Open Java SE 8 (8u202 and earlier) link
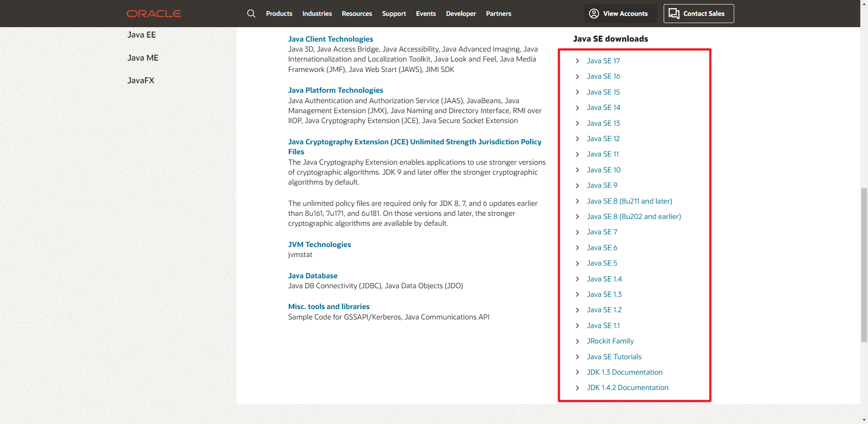The width and height of the screenshot is (868, 424). click(x=634, y=216)
